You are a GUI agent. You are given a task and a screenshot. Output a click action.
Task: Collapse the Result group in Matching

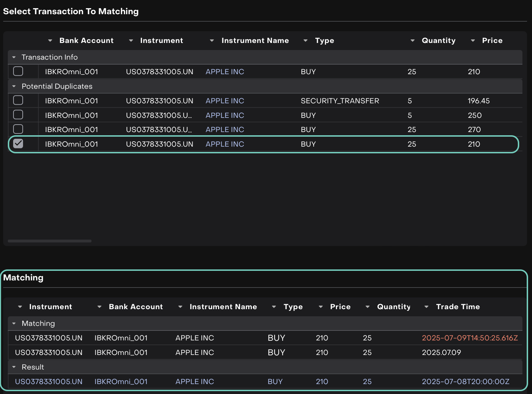(x=14, y=367)
